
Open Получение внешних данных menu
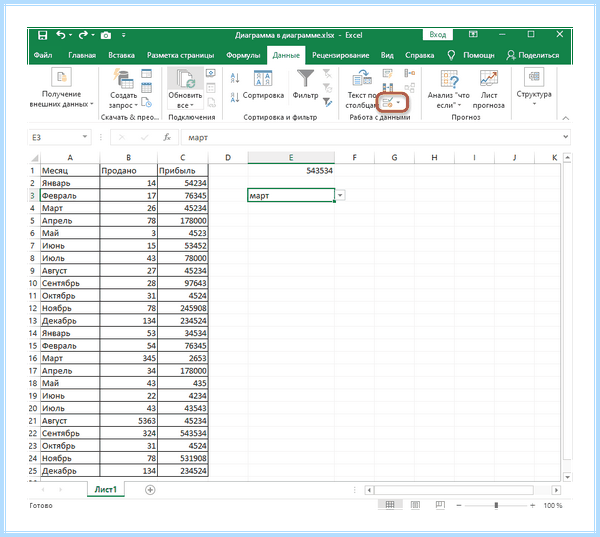click(x=61, y=88)
